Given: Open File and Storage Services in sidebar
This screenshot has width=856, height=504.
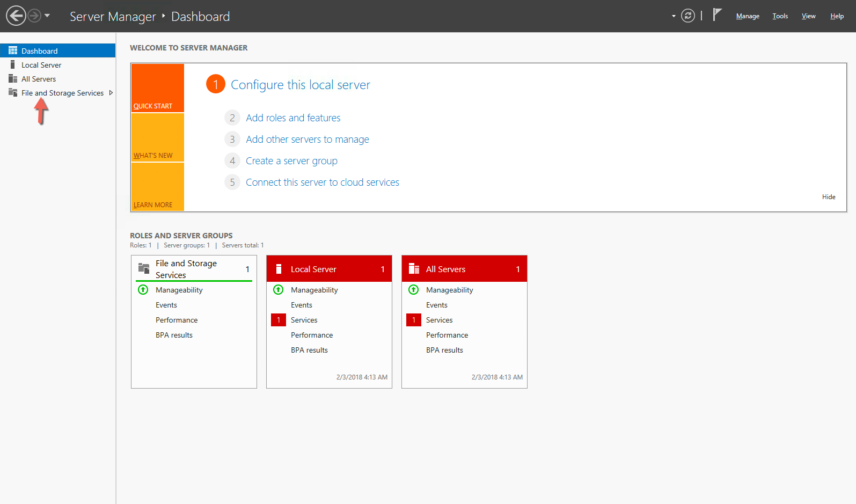Looking at the screenshot, I should tap(62, 92).
